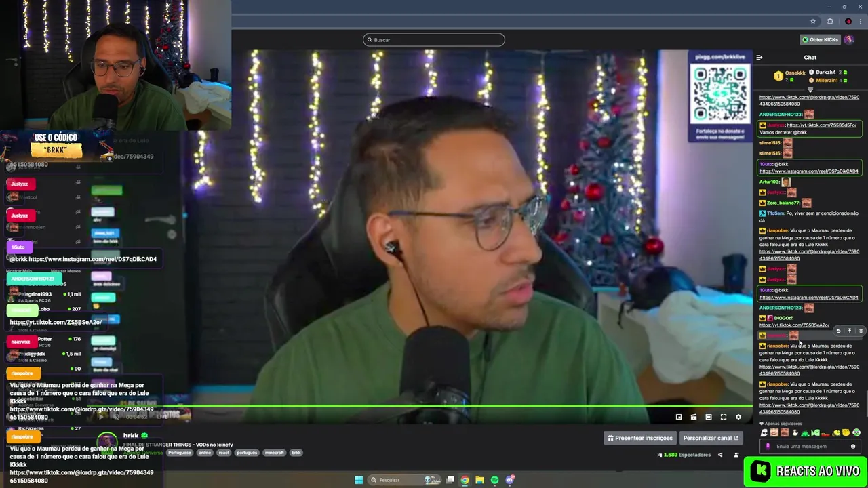Open File Explorer from taskbar
The width and height of the screenshot is (868, 488).
pyautogui.click(x=479, y=480)
